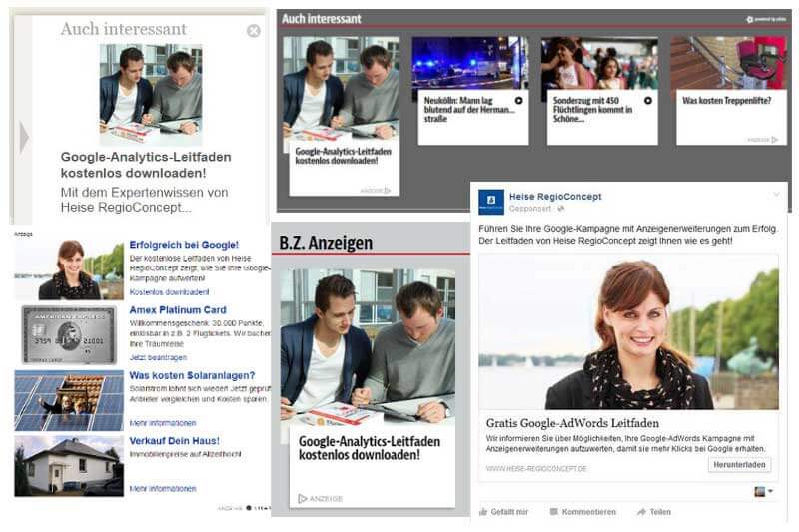Open 'Google-Analytics-Leitfaden kostenlos downloaden!' headline in light popup
Image resolution: width=799 pixels, height=532 pixels.
[146, 165]
